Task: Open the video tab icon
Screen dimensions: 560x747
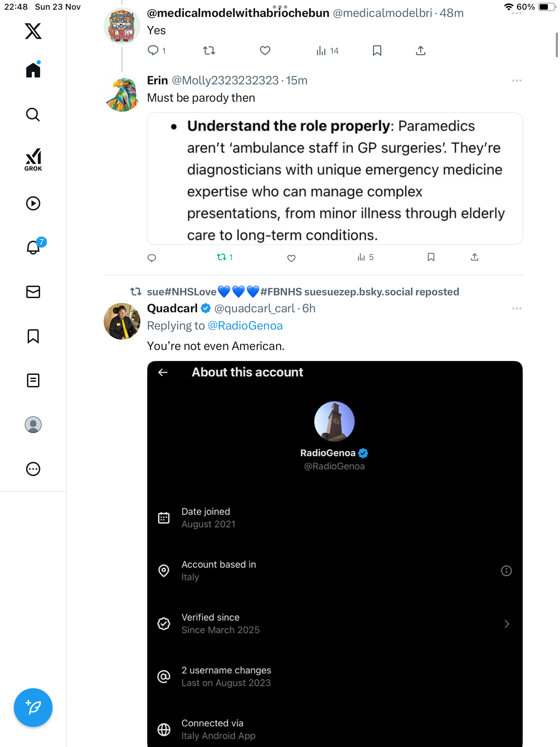Action: point(33,203)
